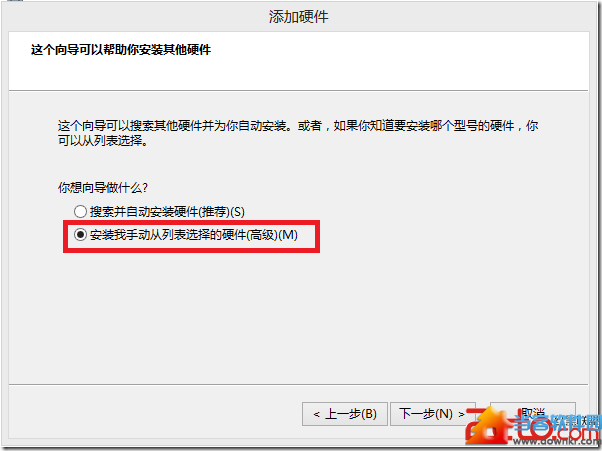
Task: Click the paragraph starting 这个向导可以搜索其他硬件
Action: point(298,133)
